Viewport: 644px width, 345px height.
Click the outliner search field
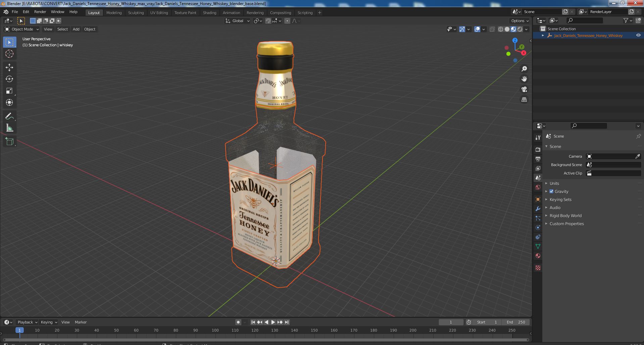[585, 21]
